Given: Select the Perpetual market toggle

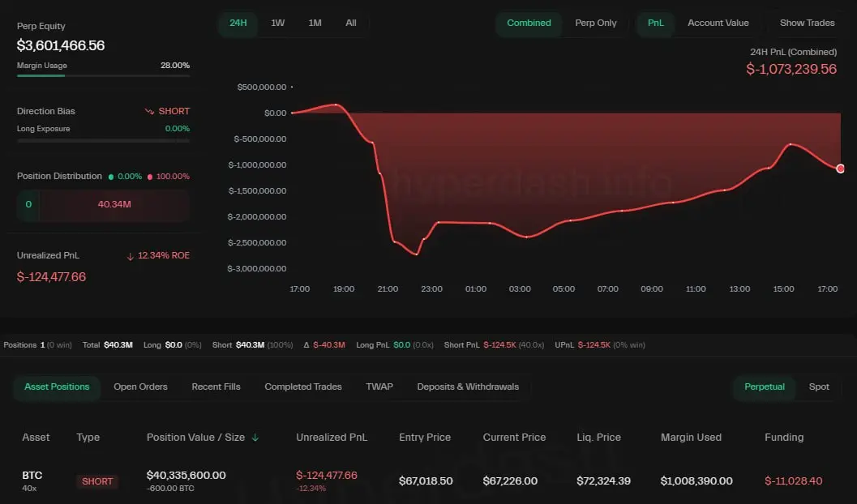Looking at the screenshot, I should 764,387.
